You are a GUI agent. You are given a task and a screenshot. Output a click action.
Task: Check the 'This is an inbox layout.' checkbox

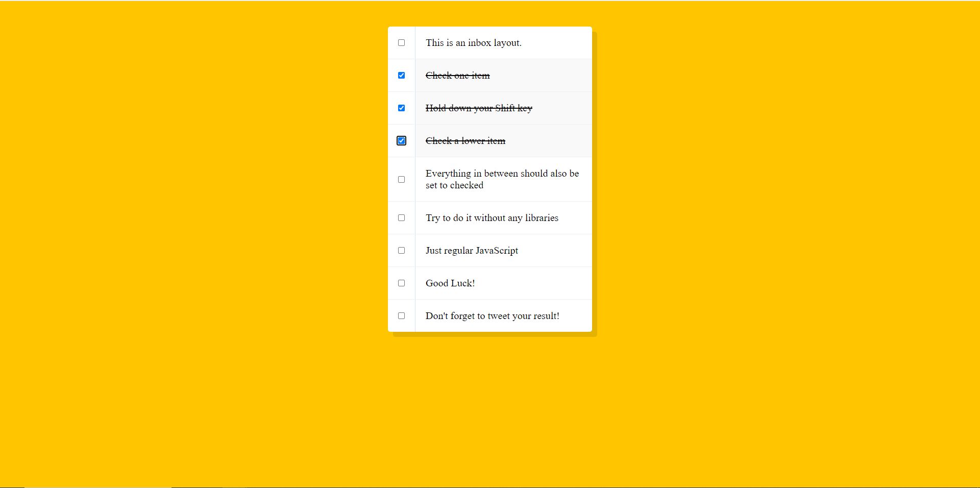pyautogui.click(x=401, y=43)
